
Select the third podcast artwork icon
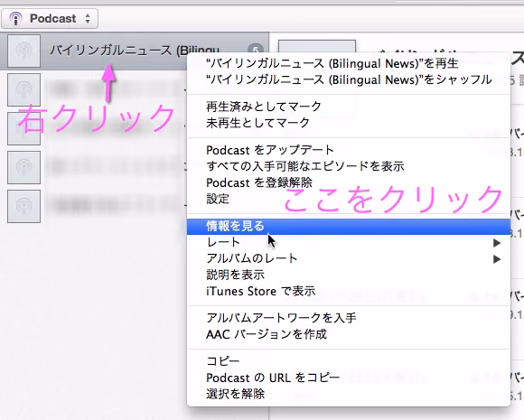click(x=24, y=128)
